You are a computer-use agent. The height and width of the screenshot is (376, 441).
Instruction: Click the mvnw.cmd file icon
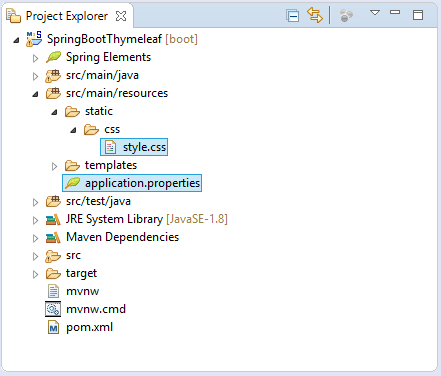tap(53, 309)
